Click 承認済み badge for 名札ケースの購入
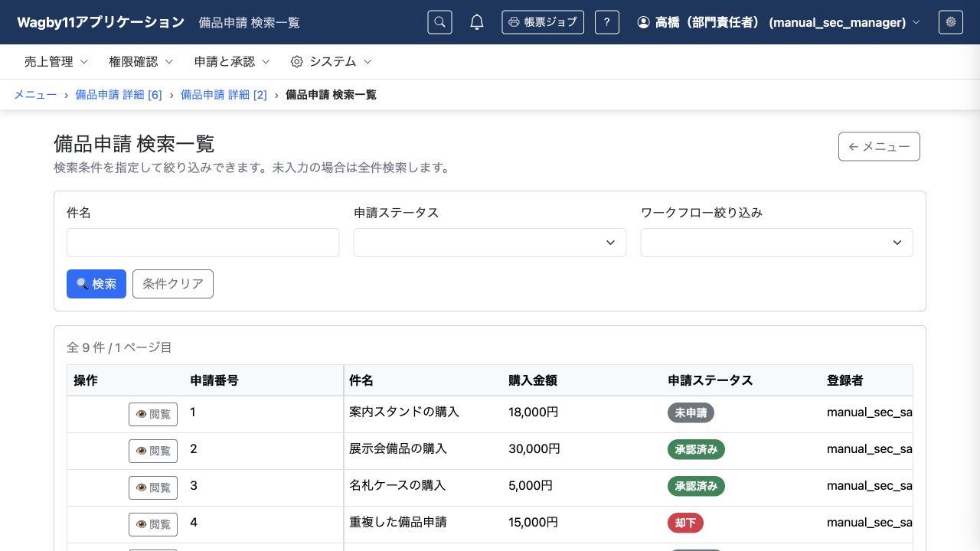The height and width of the screenshot is (551, 980). pyautogui.click(x=696, y=486)
